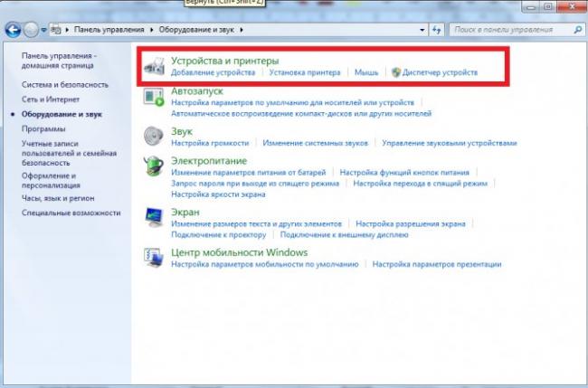Click the Windows Mobility Center icon
Image resolution: width=588 pixels, height=388 pixels.
coord(154,258)
